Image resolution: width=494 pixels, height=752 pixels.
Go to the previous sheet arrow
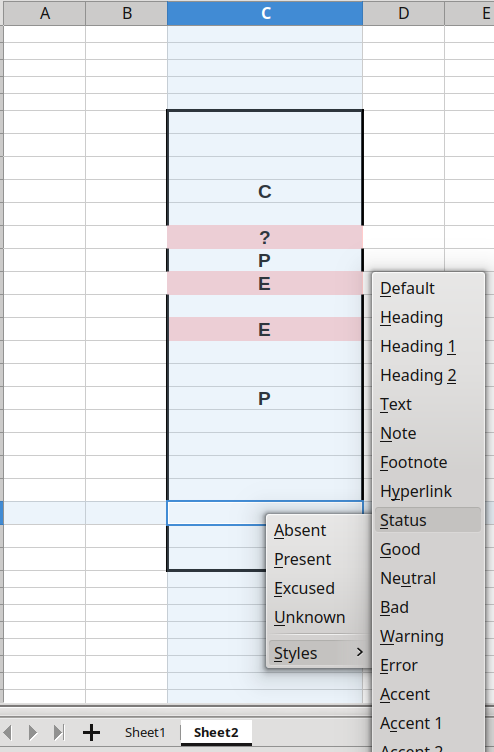coord(7,732)
